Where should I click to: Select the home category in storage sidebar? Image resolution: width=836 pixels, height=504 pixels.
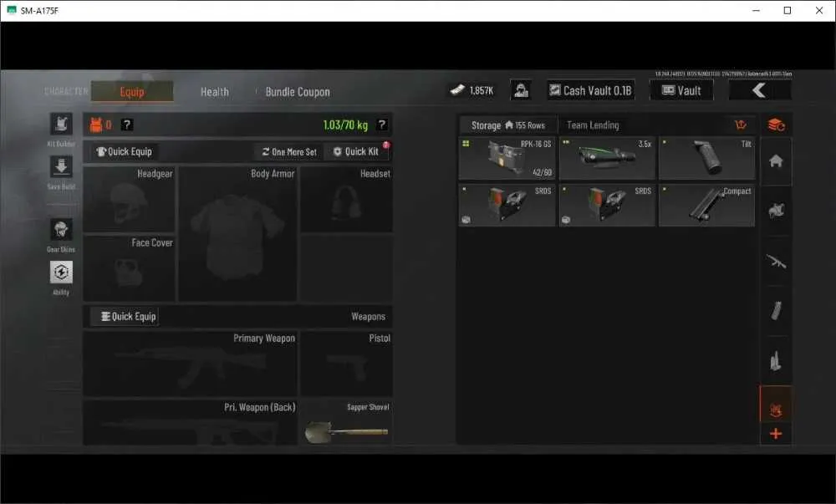pyautogui.click(x=776, y=161)
